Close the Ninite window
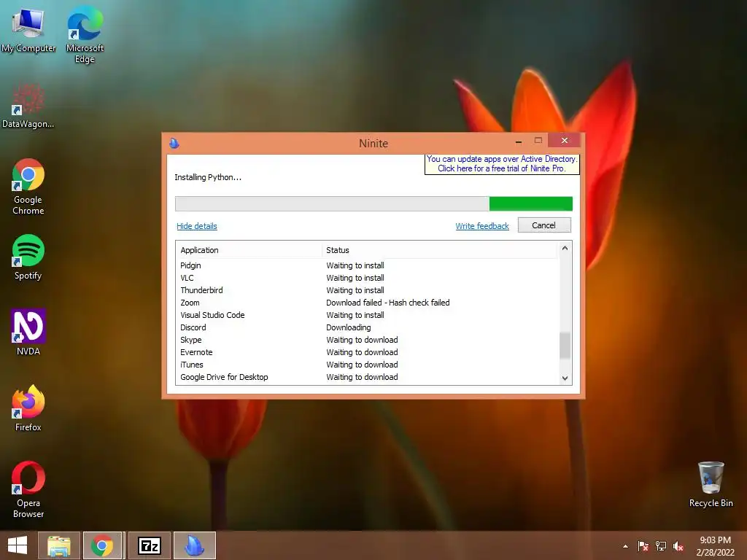 point(565,141)
